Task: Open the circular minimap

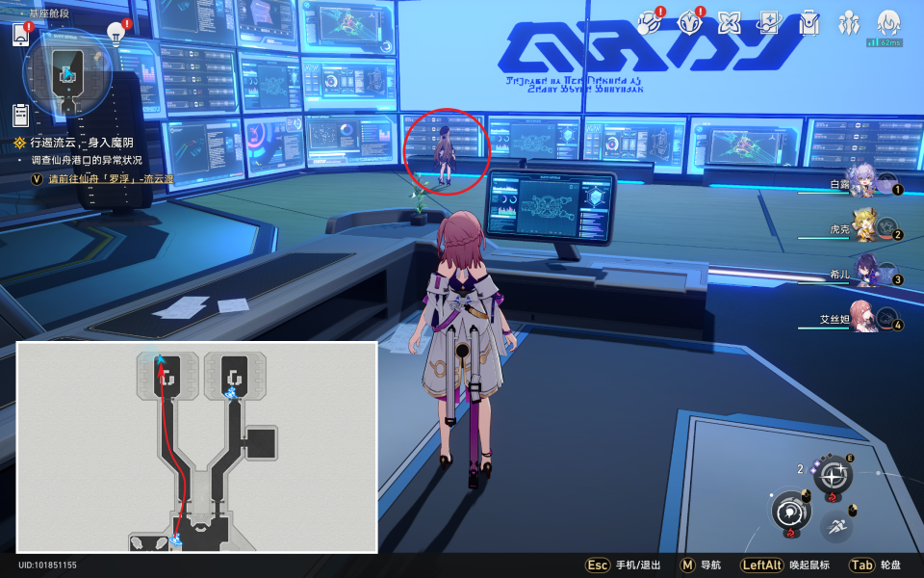Action: click(67, 73)
